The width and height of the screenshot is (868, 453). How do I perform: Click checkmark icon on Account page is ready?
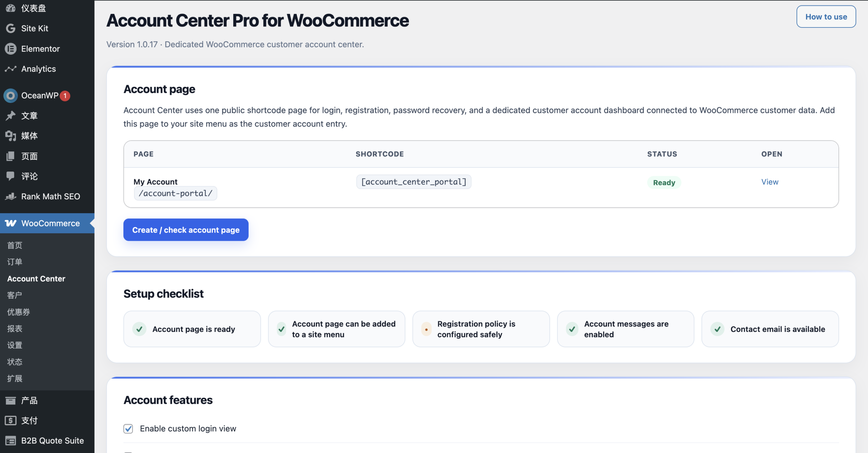click(x=139, y=329)
